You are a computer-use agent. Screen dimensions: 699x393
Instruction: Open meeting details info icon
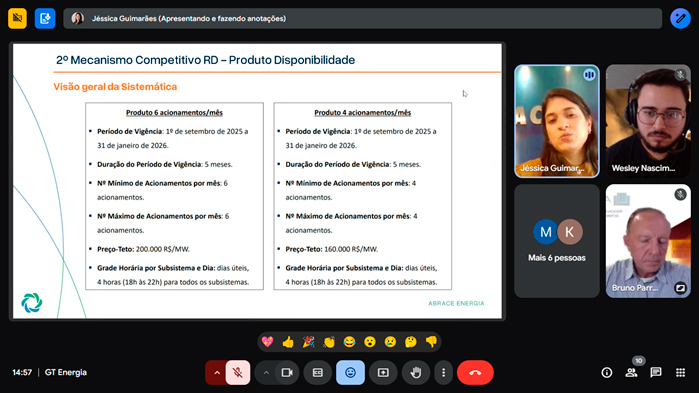[x=607, y=373]
